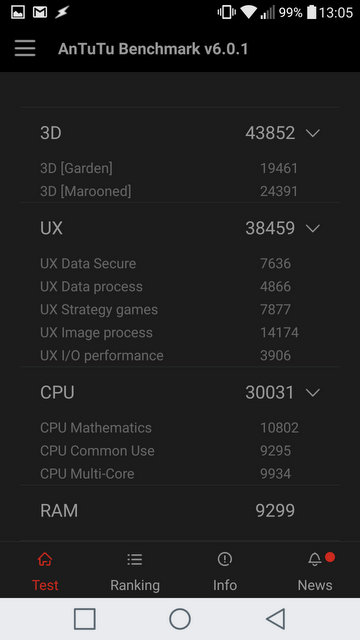
Task: Select the RAM score row
Action: click(x=180, y=511)
